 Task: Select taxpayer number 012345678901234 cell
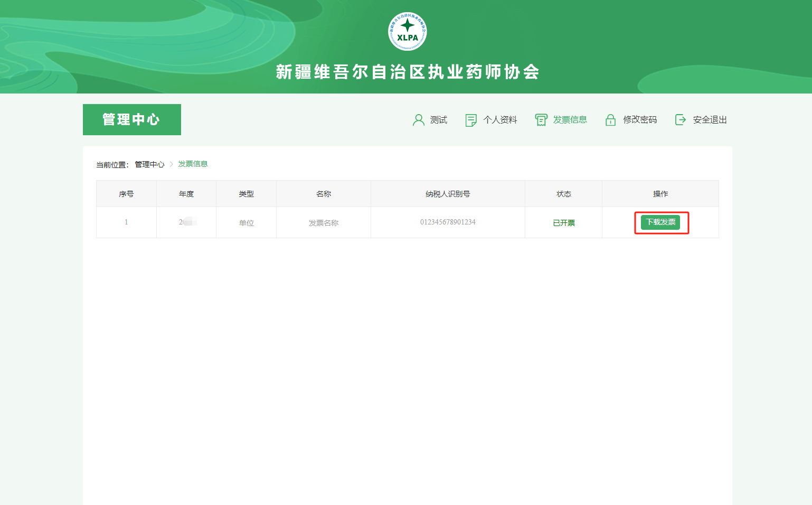(x=448, y=222)
